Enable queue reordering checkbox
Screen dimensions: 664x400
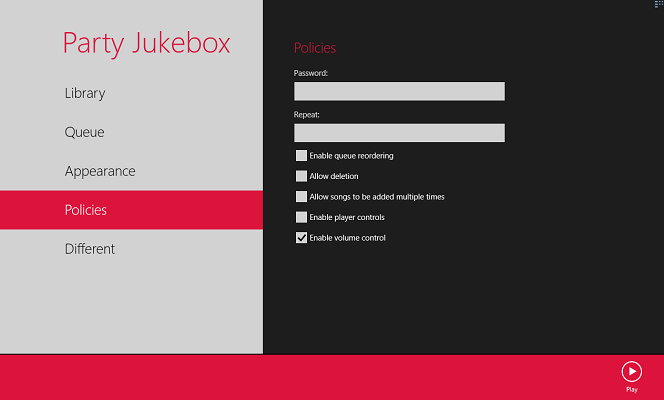tap(301, 155)
